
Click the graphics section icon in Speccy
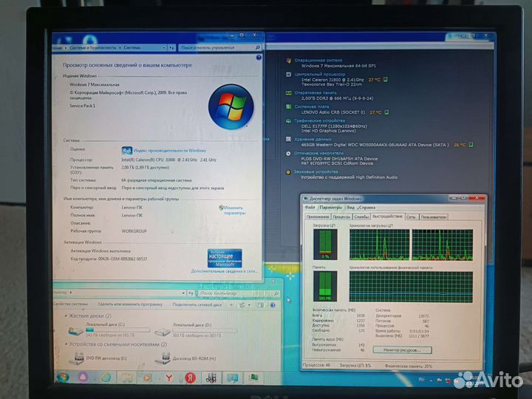coord(288,121)
